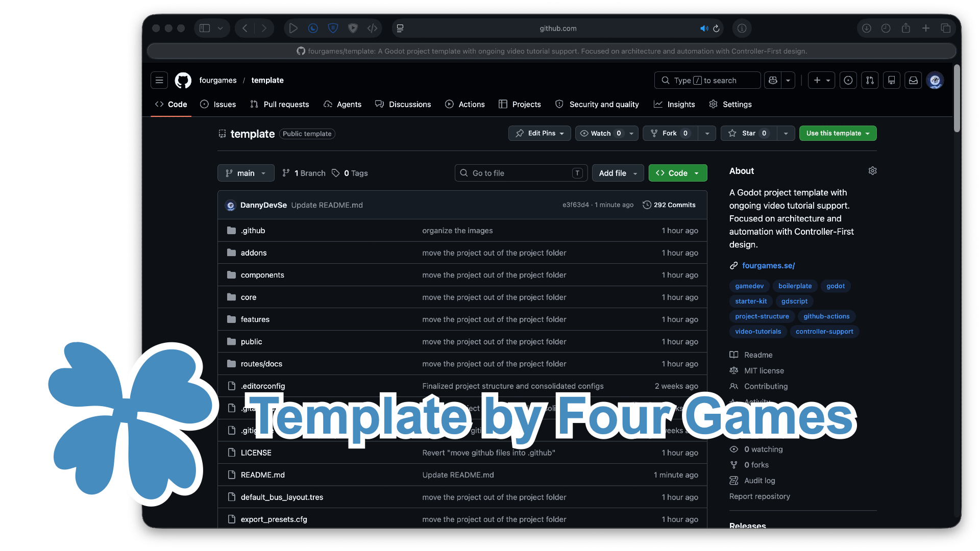980x551 pixels.
Task: Open the fork list dropdown arrow
Action: (707, 134)
